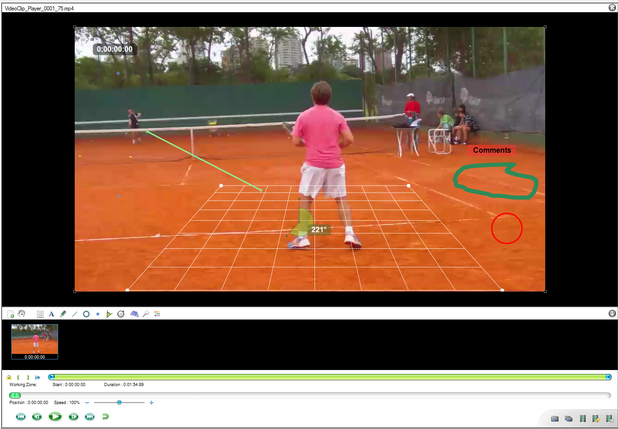Open the key image thumbnail

click(34, 340)
